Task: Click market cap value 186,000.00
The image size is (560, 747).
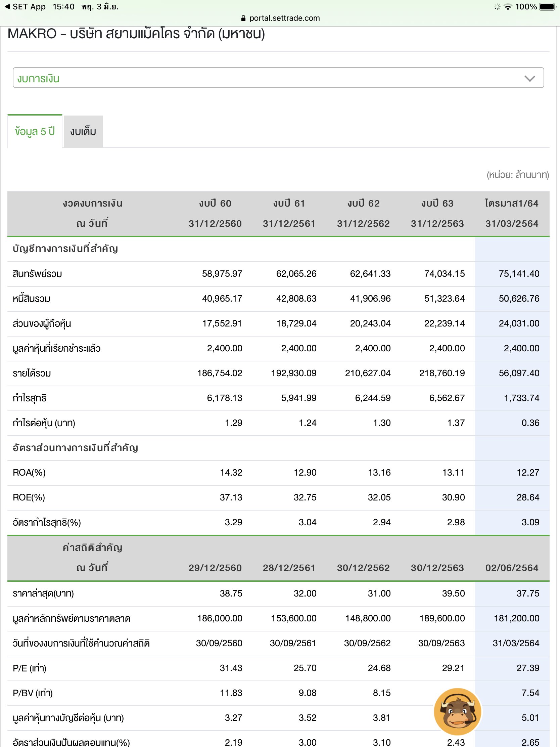Action: pos(220,618)
